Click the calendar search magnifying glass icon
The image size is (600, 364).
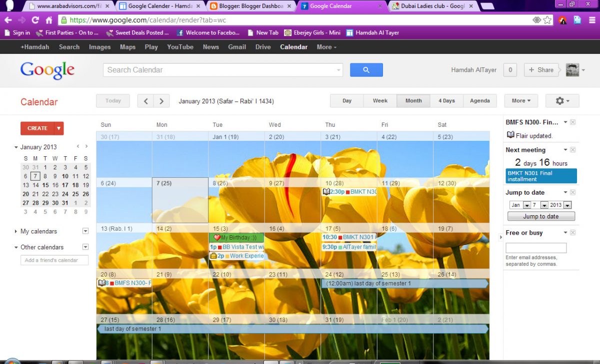click(366, 69)
